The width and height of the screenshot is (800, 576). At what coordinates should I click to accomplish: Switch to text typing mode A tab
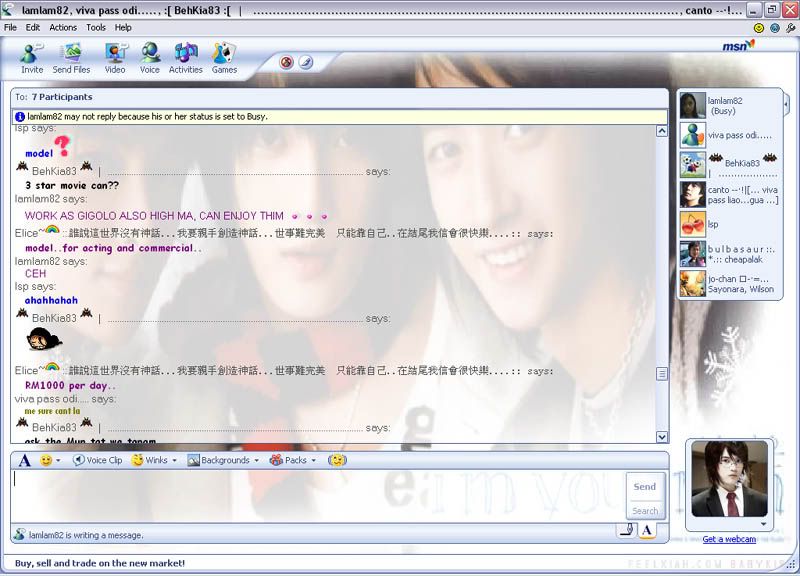pyautogui.click(x=647, y=531)
